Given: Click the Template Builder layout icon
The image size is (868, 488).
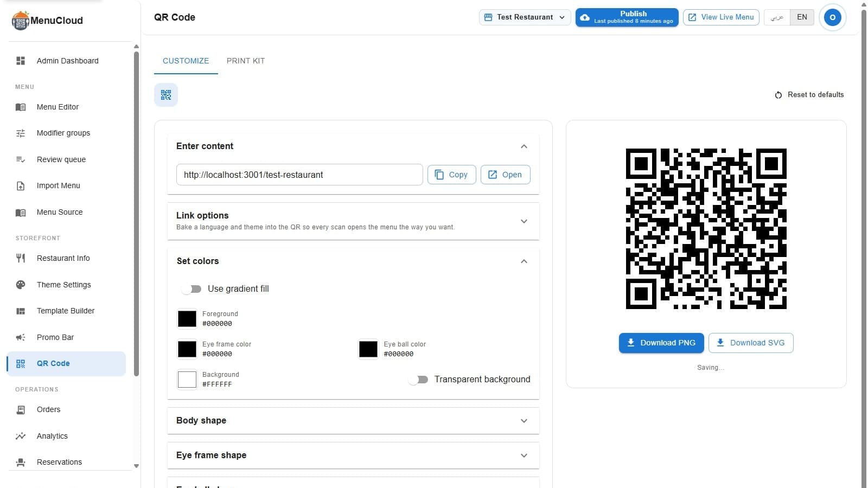Looking at the screenshot, I should [x=21, y=311].
